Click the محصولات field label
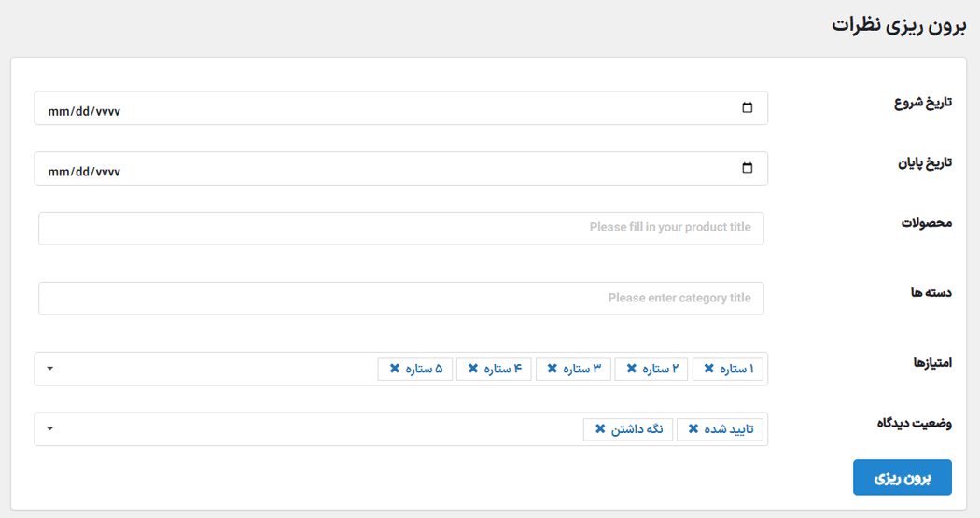This screenshot has width=980, height=518. click(x=926, y=223)
